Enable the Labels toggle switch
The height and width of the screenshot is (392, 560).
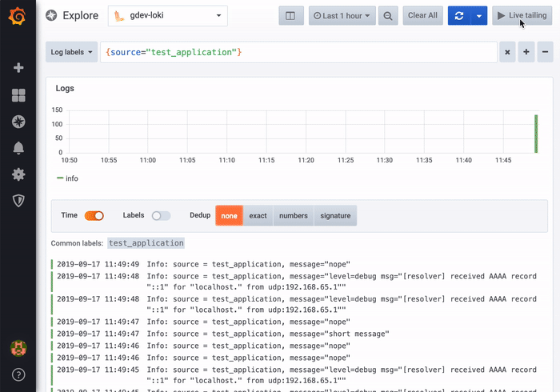coord(161,215)
